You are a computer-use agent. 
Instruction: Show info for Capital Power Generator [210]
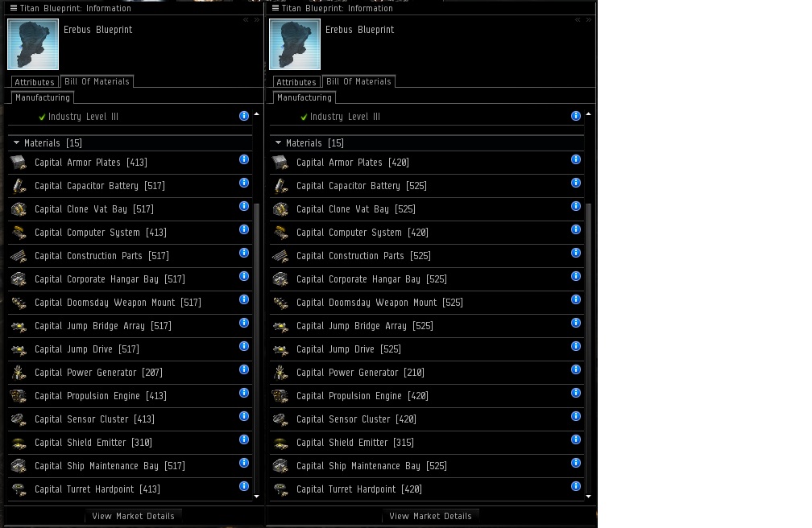tap(576, 369)
